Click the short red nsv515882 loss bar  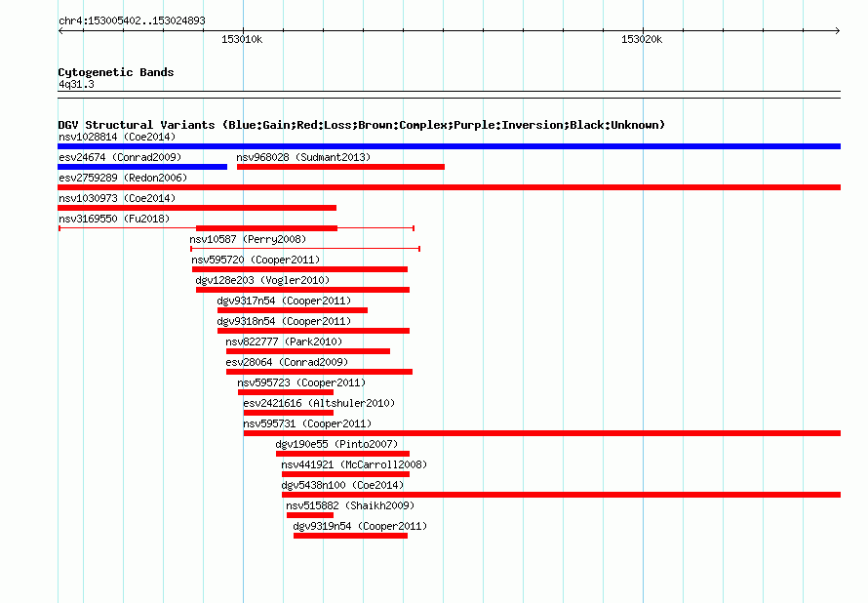tap(310, 515)
